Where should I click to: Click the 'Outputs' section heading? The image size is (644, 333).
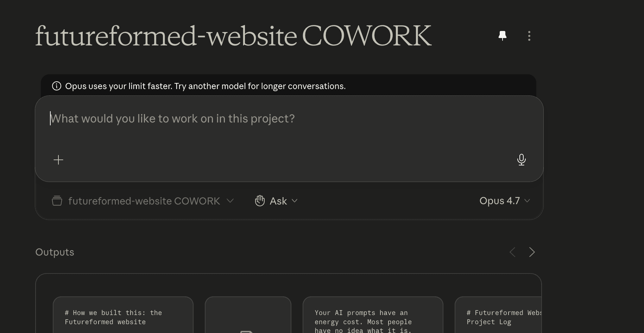point(55,252)
